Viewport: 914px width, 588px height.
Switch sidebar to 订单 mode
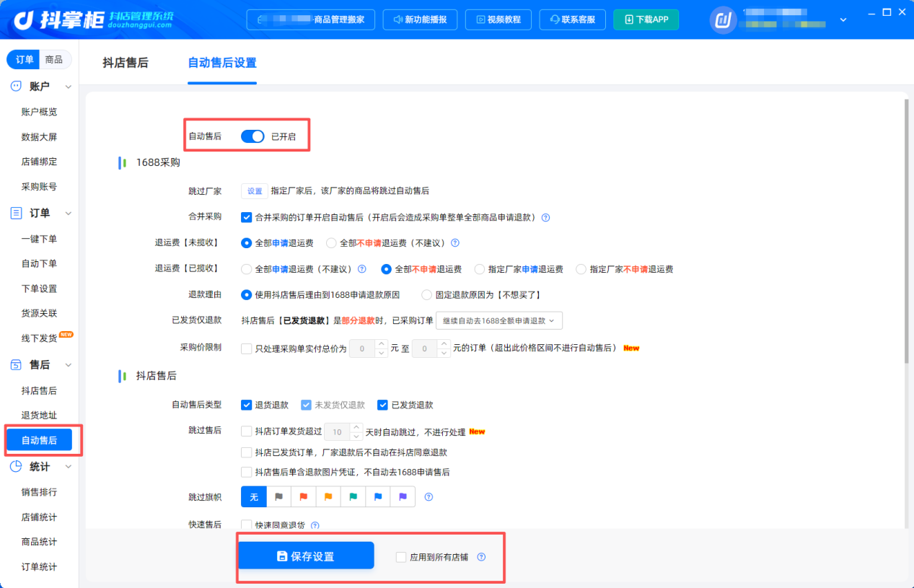(x=25, y=60)
